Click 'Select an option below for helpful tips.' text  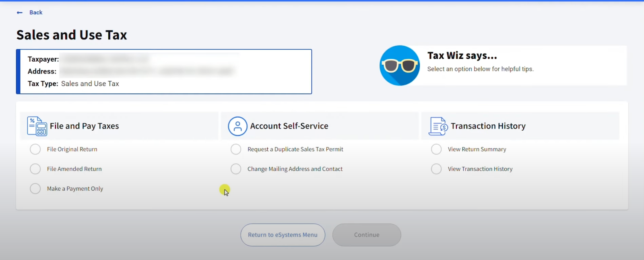pos(481,69)
